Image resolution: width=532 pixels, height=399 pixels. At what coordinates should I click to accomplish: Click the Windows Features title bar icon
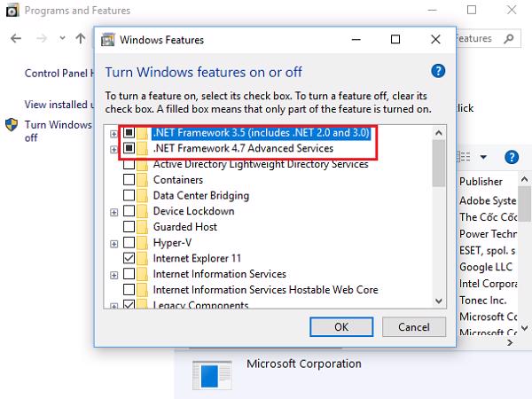pos(108,40)
